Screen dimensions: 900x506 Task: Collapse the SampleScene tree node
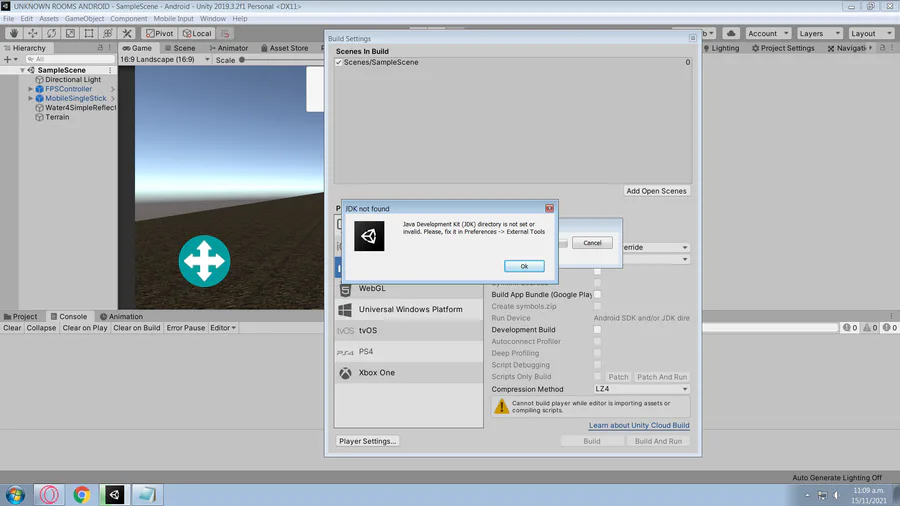coord(22,70)
